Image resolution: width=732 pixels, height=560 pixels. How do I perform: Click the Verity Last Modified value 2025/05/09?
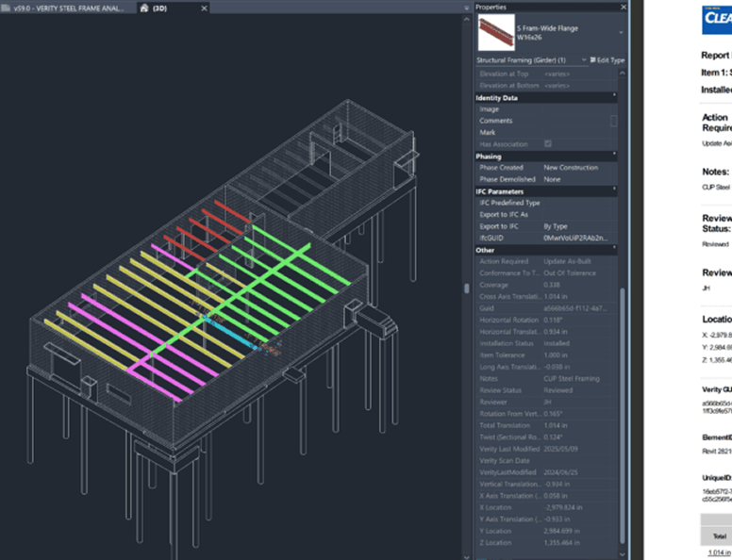point(560,449)
